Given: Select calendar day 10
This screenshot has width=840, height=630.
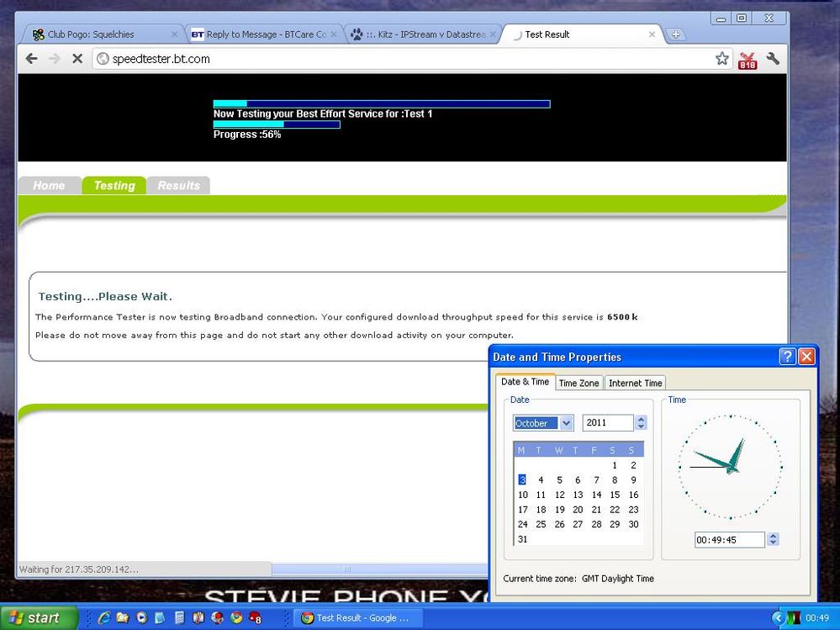Looking at the screenshot, I should click(522, 495).
